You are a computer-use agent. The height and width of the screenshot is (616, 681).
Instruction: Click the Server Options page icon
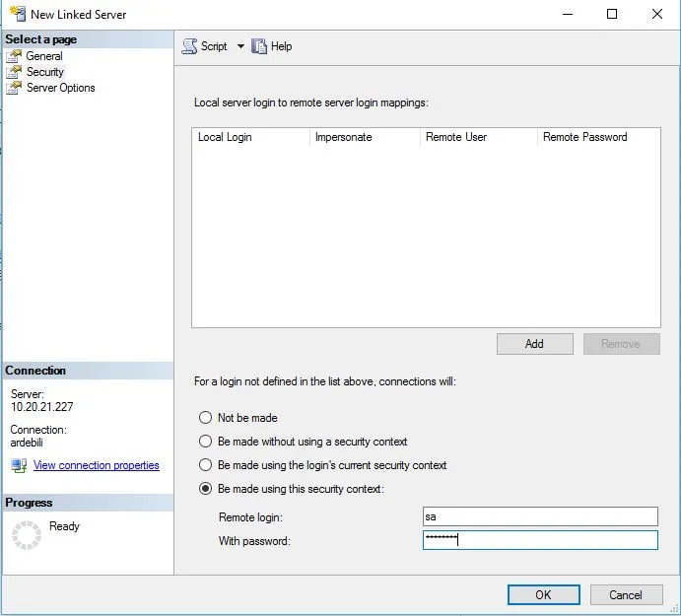point(14,88)
